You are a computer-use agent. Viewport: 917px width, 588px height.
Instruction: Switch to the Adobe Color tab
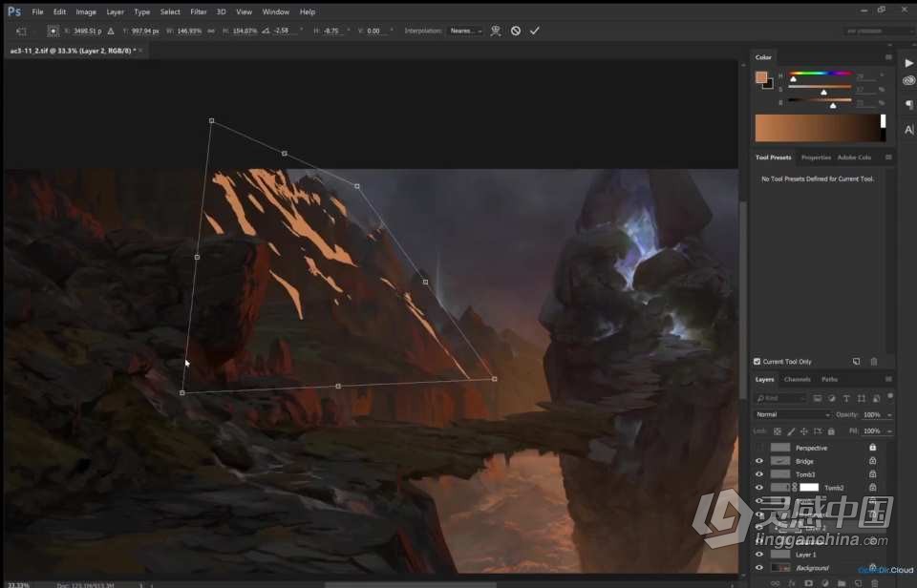[x=854, y=157]
